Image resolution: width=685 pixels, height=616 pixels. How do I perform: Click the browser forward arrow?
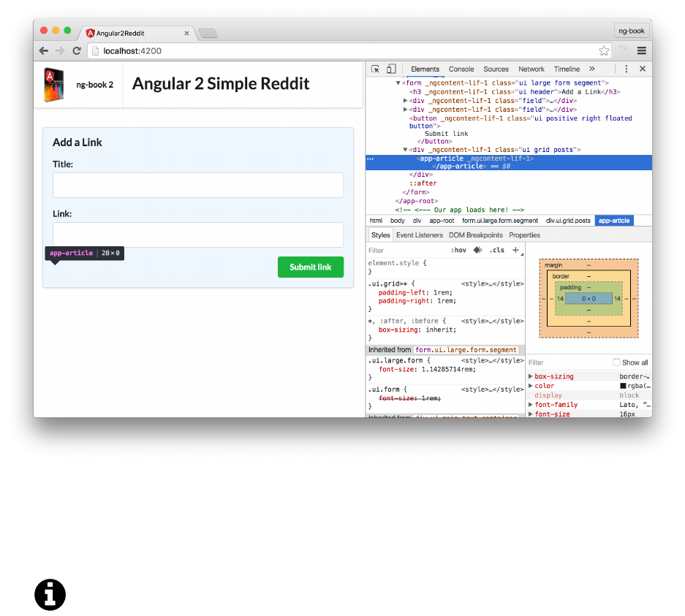(x=60, y=50)
